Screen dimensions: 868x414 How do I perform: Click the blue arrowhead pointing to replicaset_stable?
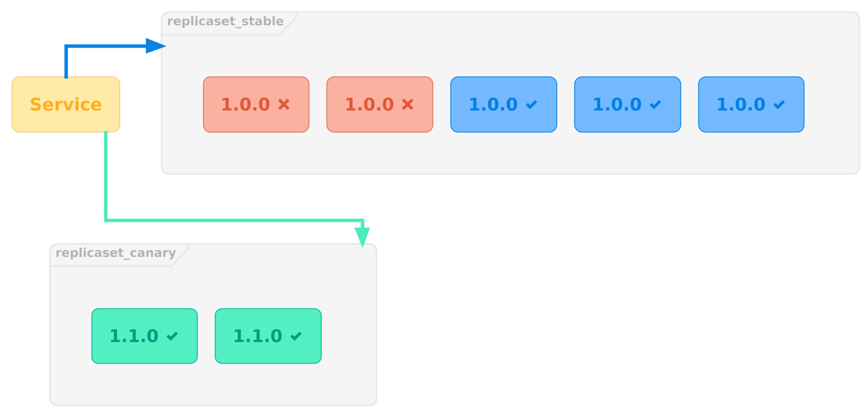(155, 46)
